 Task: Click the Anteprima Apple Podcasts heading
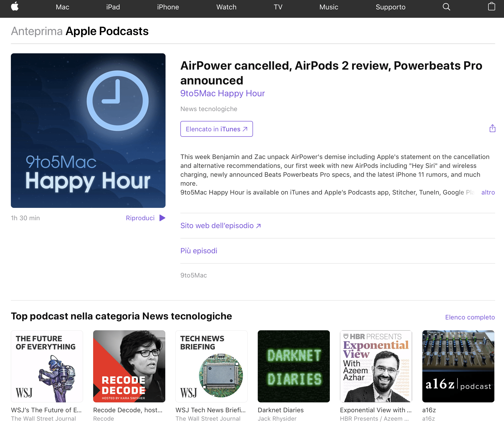80,31
